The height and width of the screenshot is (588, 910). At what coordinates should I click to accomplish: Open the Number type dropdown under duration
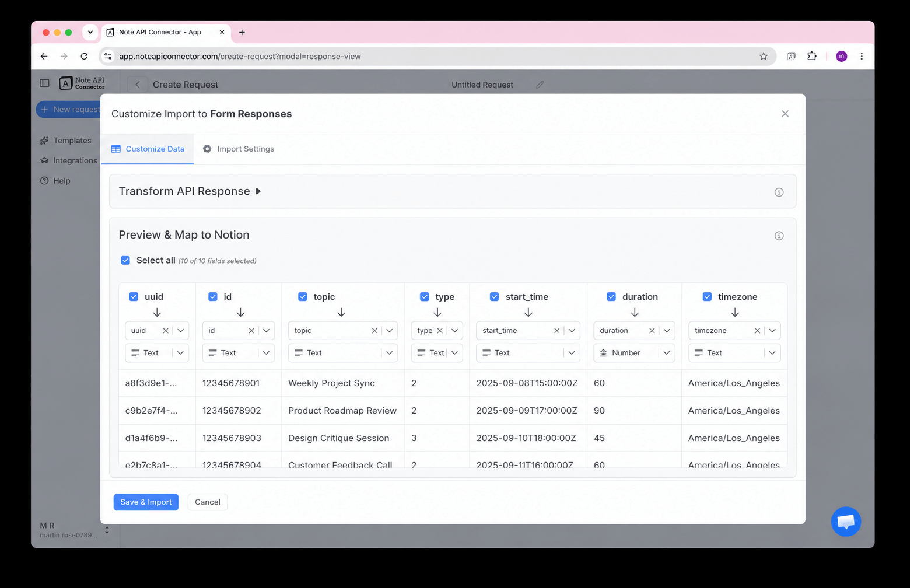pos(635,353)
